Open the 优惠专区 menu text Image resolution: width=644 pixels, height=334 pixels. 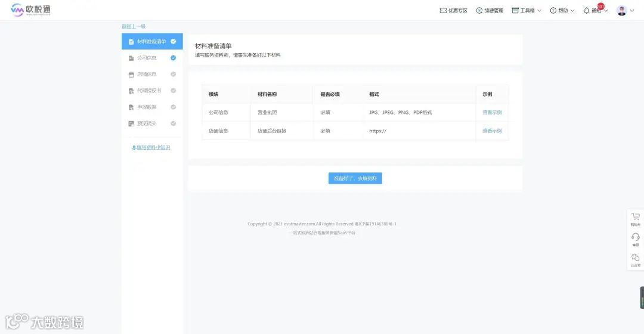[458, 11]
